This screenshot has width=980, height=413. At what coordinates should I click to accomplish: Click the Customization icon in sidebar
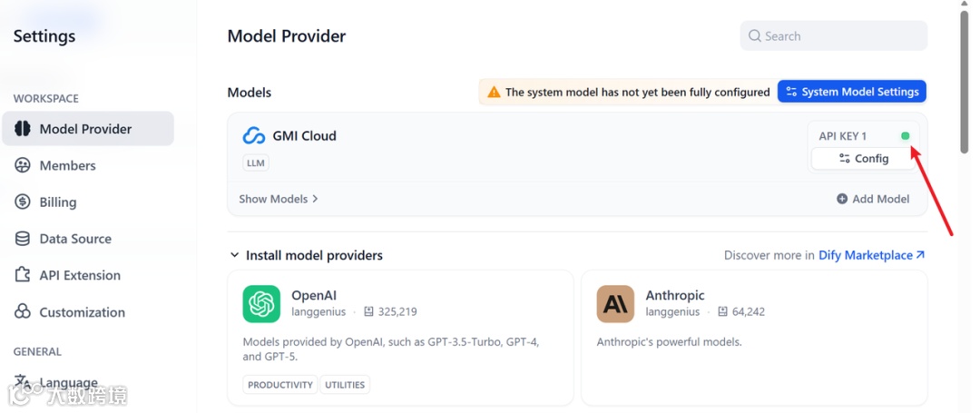(23, 312)
